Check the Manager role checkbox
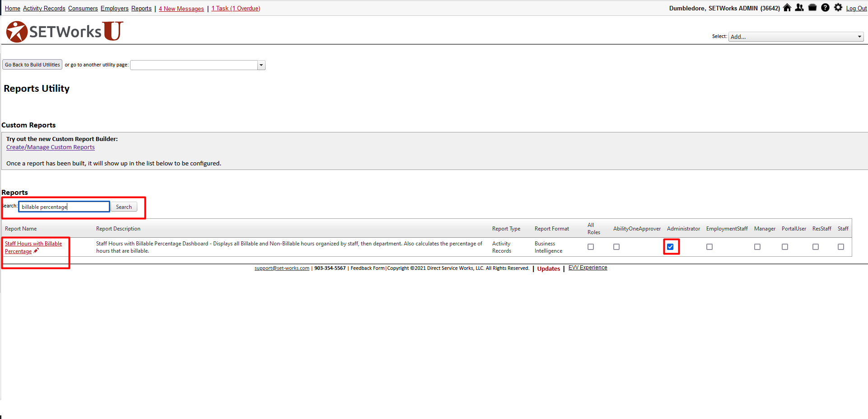The image size is (868, 419). 757,247
